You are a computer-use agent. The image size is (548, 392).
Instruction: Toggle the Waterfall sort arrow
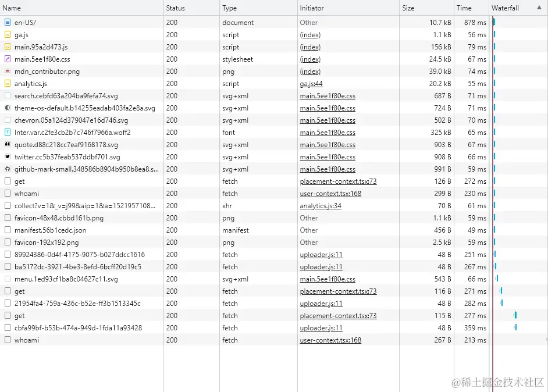(539, 8)
